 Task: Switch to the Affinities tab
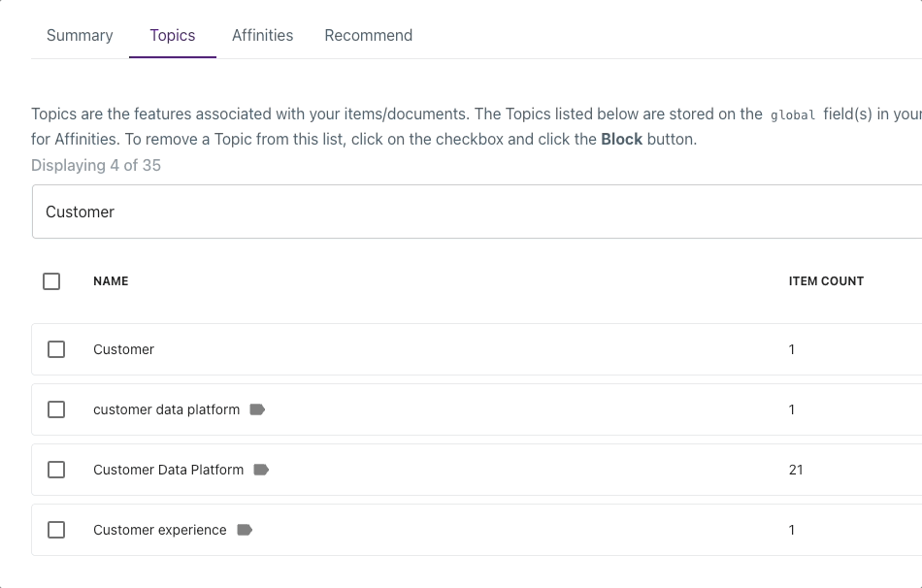pyautogui.click(x=262, y=35)
